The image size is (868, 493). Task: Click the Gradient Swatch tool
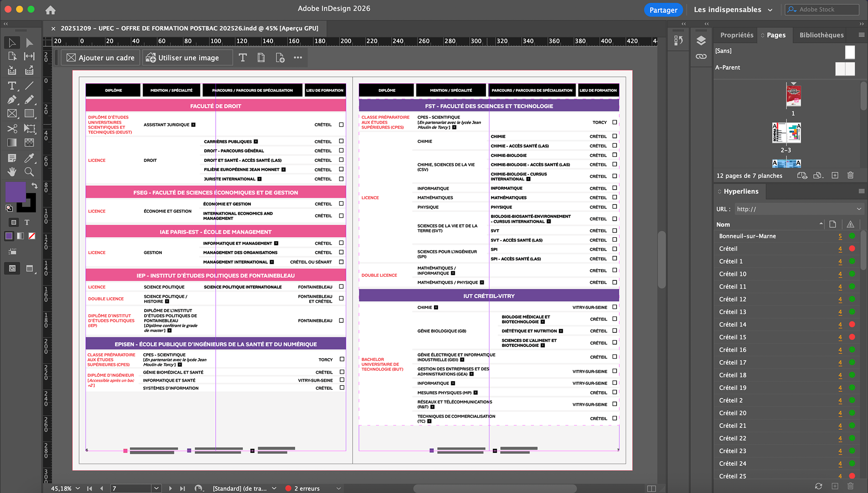(12, 143)
